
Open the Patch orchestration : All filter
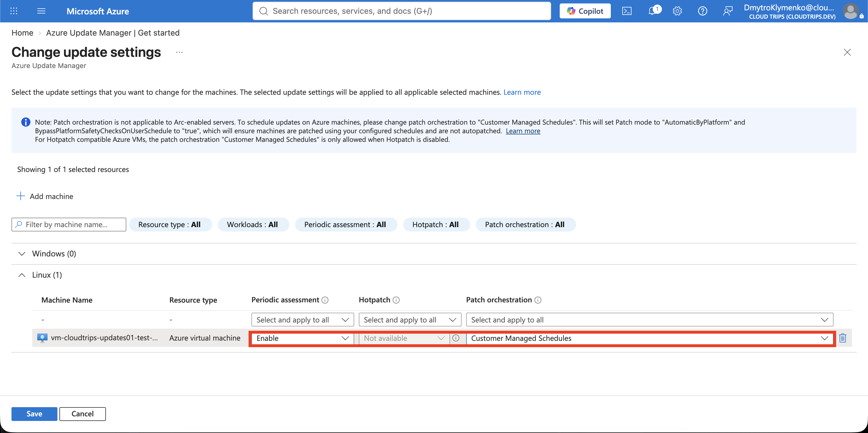525,225
